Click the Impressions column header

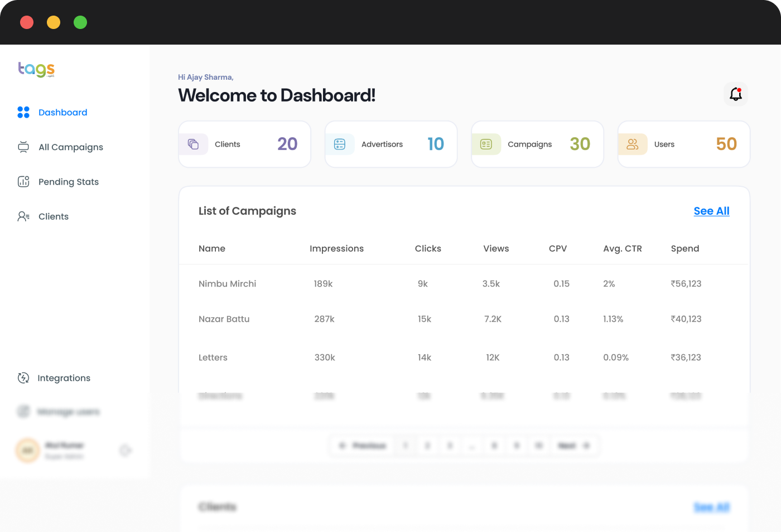[336, 249]
